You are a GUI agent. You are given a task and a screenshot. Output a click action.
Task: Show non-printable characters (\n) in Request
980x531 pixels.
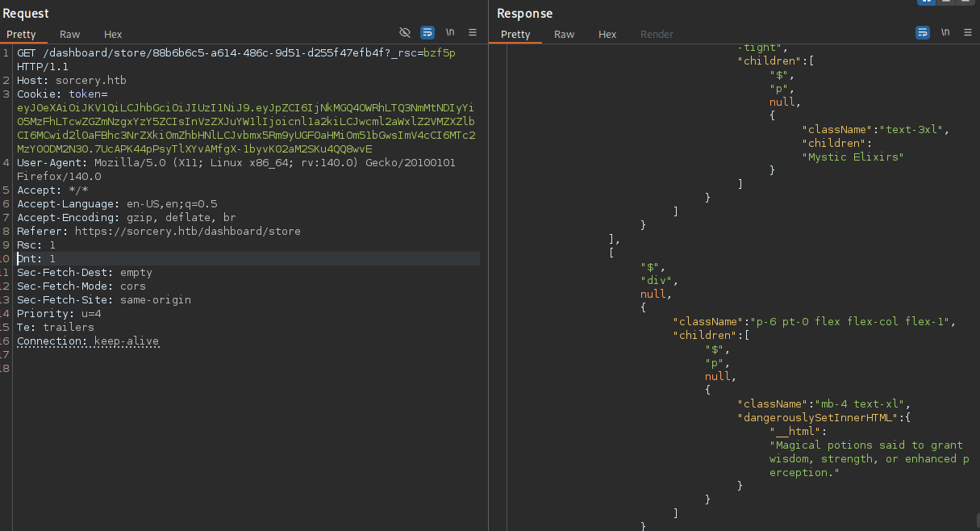pyautogui.click(x=450, y=33)
